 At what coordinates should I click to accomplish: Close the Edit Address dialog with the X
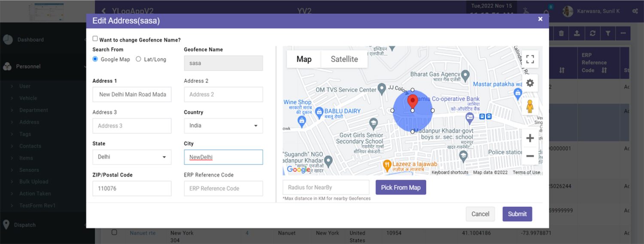541,19
